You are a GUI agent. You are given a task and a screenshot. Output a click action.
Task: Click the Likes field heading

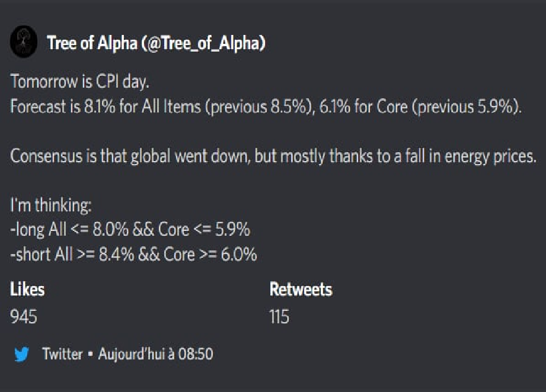click(x=27, y=290)
